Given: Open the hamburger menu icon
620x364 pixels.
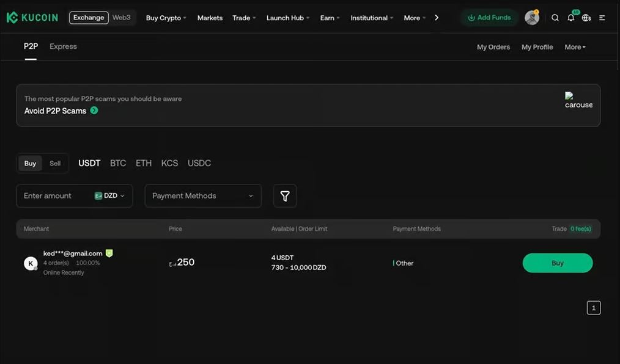Looking at the screenshot, I should (602, 18).
